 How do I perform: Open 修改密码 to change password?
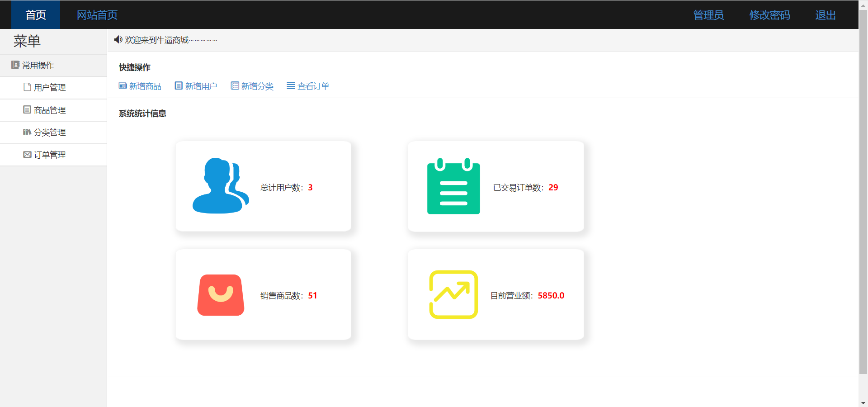click(769, 14)
